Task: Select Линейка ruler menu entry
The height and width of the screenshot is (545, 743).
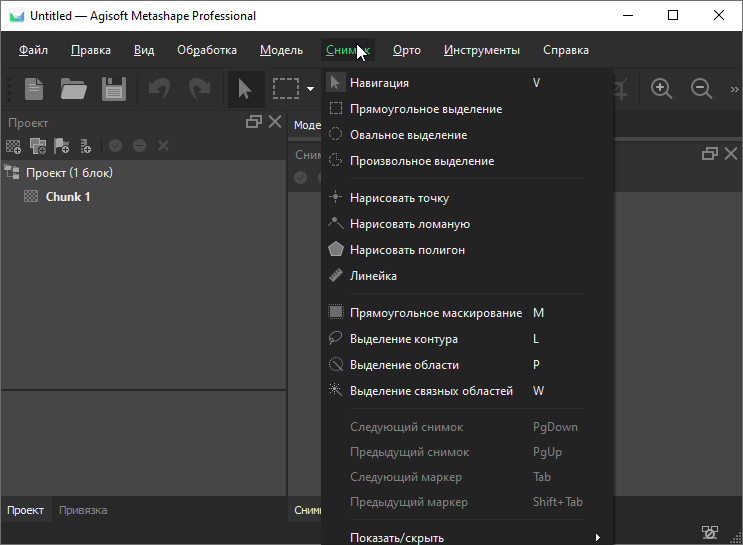Action: click(373, 276)
